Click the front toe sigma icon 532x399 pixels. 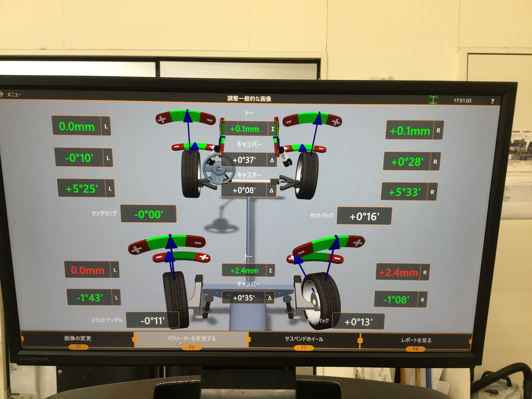[273, 129]
